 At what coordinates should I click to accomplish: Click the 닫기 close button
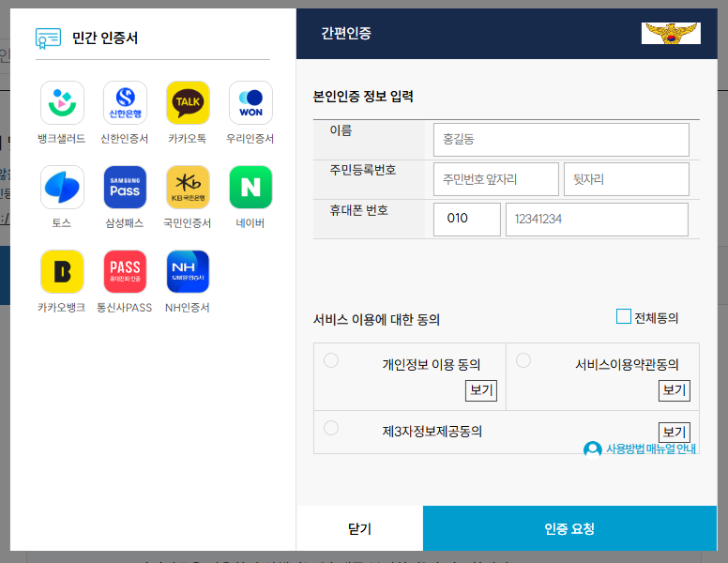click(x=360, y=528)
